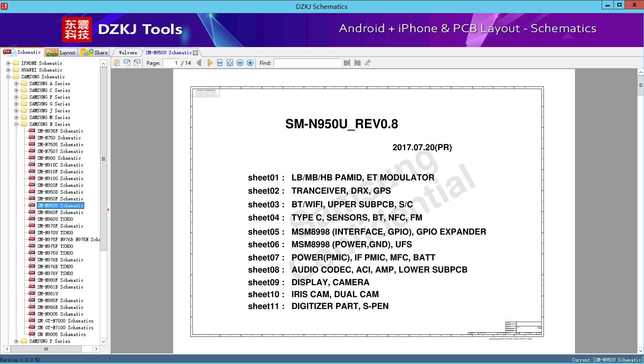Click PDF icon of SM-N7505 Schematic
644x364 pixels.
tap(32, 144)
